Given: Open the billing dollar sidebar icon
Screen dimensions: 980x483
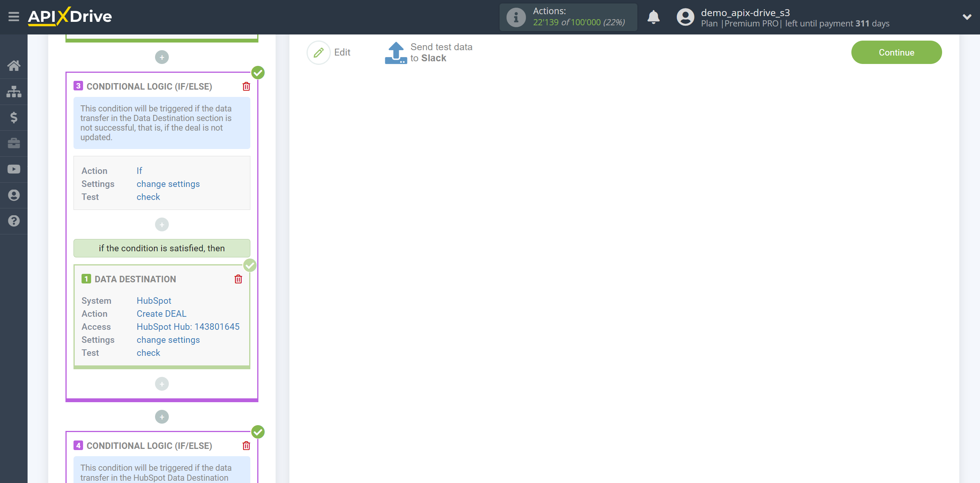Looking at the screenshot, I should pyautogui.click(x=14, y=117).
